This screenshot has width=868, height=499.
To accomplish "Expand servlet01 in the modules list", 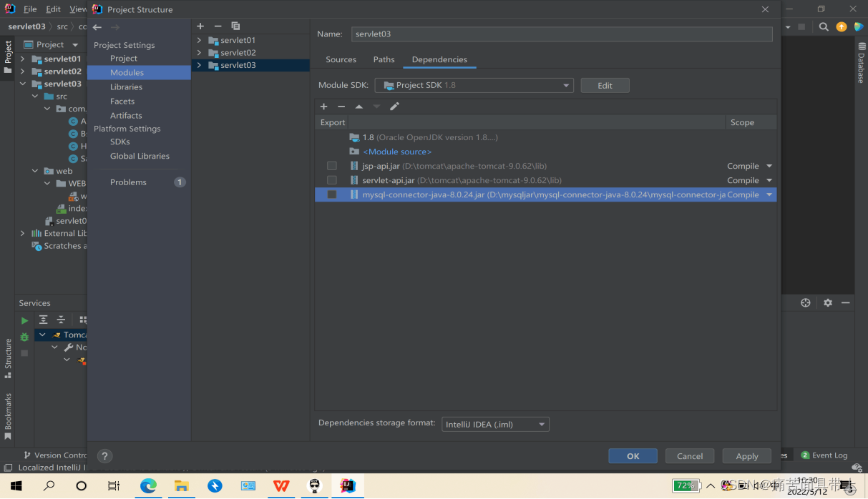I will 200,40.
